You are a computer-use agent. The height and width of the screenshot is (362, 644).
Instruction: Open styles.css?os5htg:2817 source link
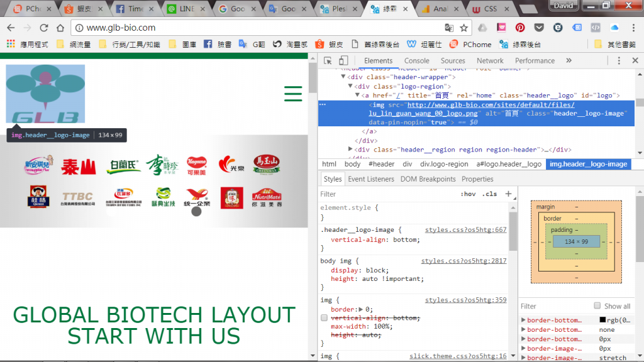464,261
